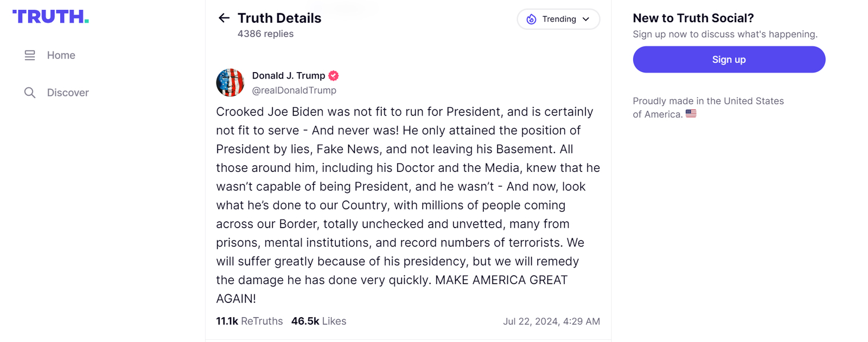The height and width of the screenshot is (342, 868).
Task: Go back using the left arrow
Action: [224, 18]
